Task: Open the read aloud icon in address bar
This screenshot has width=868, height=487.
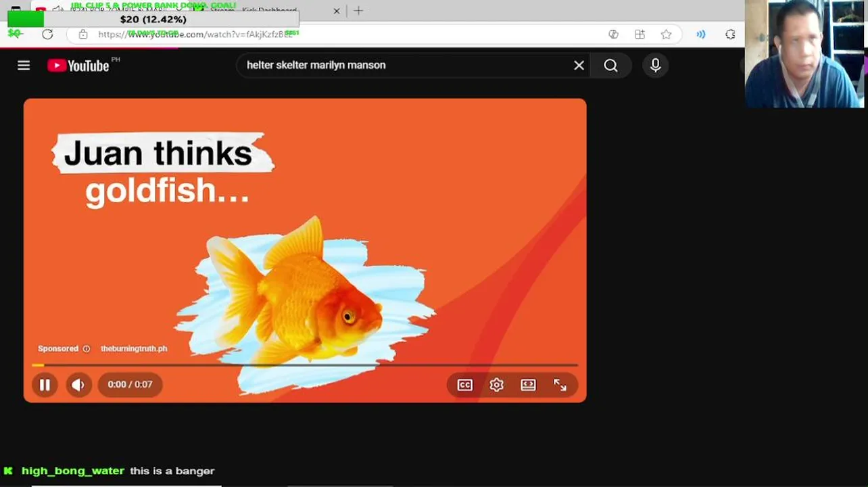Action: (701, 34)
